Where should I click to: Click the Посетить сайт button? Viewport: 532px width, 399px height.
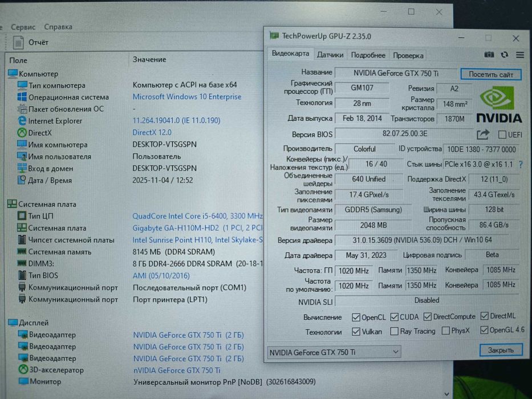tap(491, 74)
